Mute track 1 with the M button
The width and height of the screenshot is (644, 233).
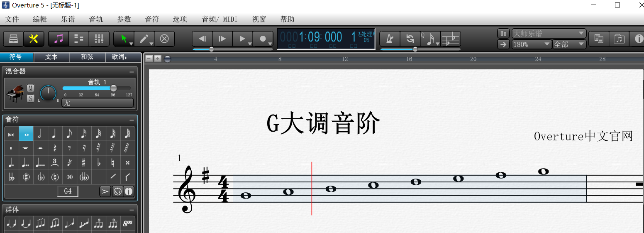31,88
